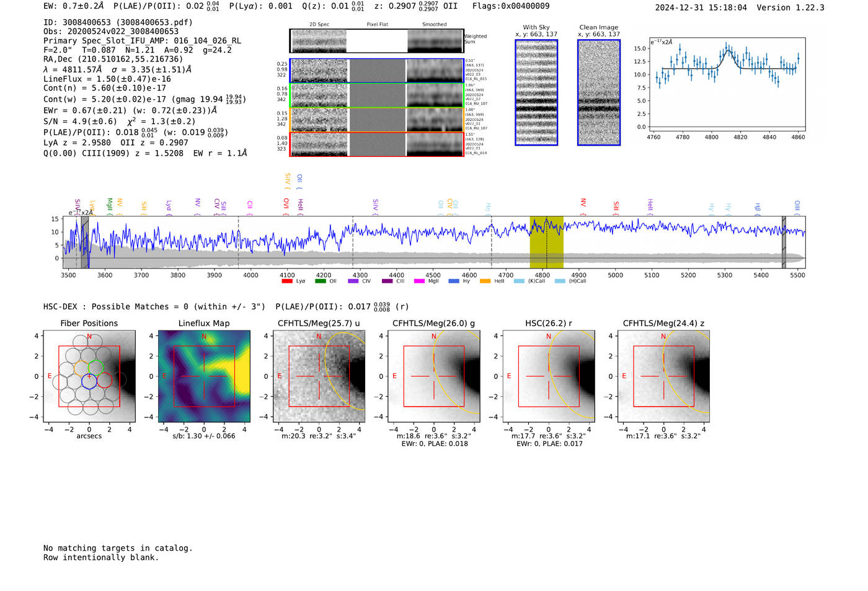Viewport: 868px width, 591px height.
Task: Click the P(Lyα): 0.001 header value
Action: coord(260,6)
